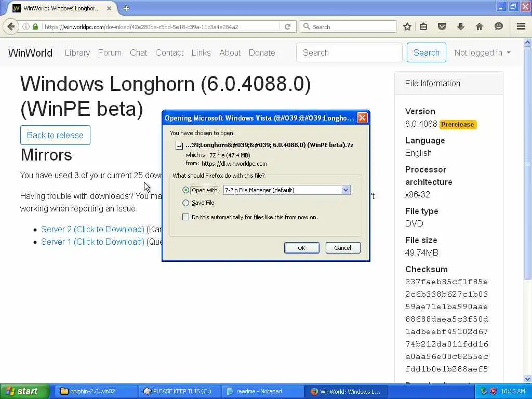
Task: Open the Forum nav item
Action: coord(110,52)
